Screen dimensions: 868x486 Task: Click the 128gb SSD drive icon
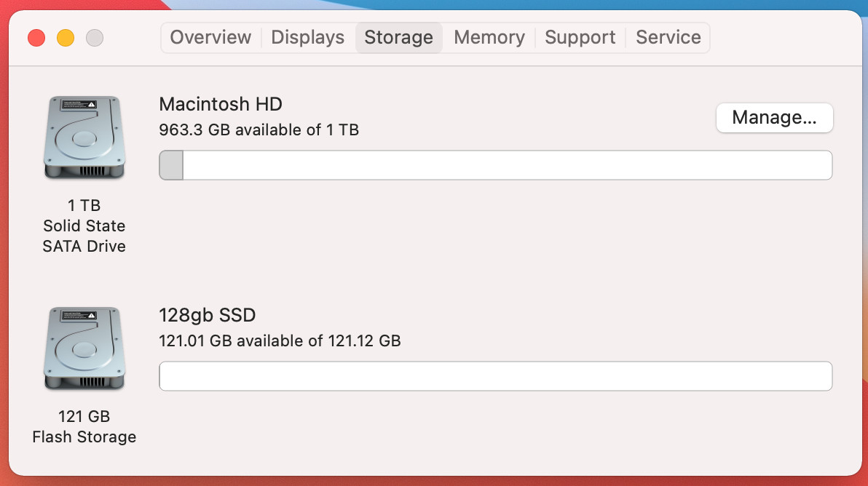(84, 348)
